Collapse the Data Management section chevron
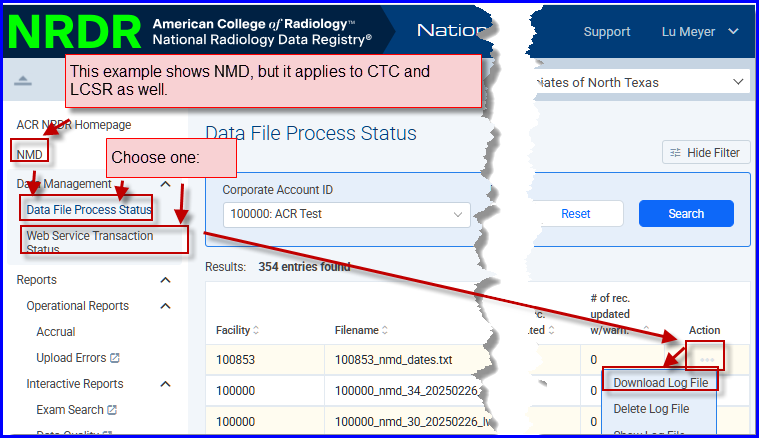 166,184
